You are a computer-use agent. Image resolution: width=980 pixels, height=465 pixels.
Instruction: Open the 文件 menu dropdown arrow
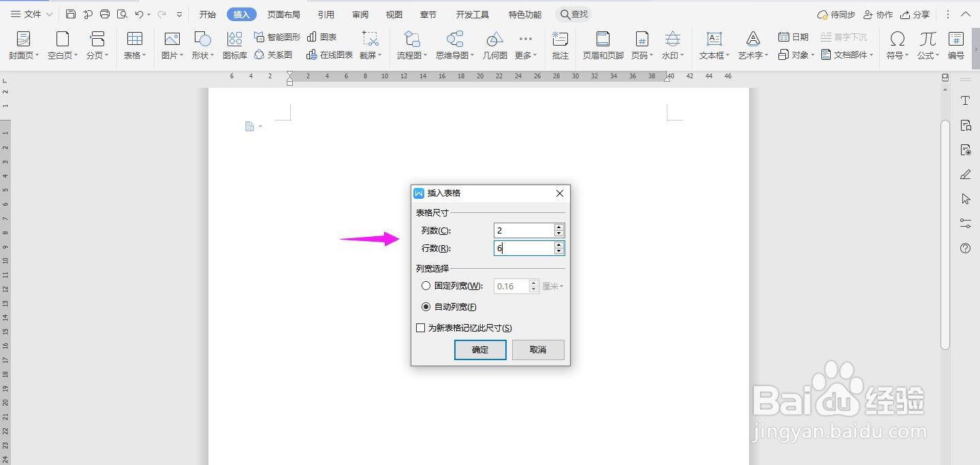pyautogui.click(x=49, y=14)
